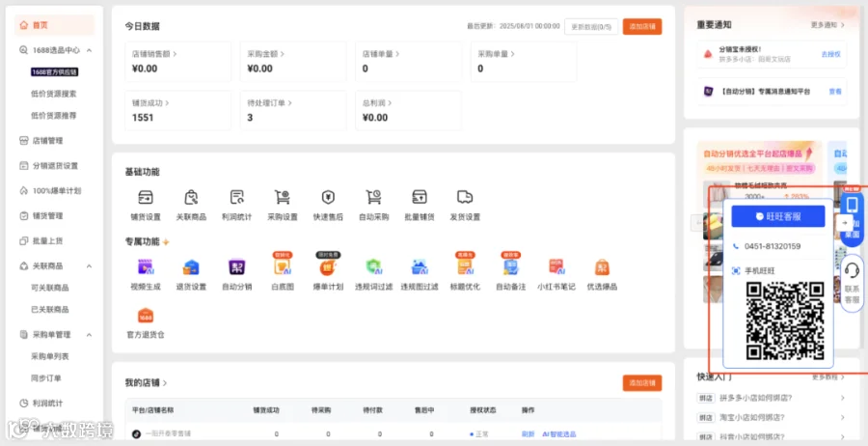Image resolution: width=868 pixels, height=446 pixels.
Task: Open the 自动分销 feature icon
Action: 237,267
